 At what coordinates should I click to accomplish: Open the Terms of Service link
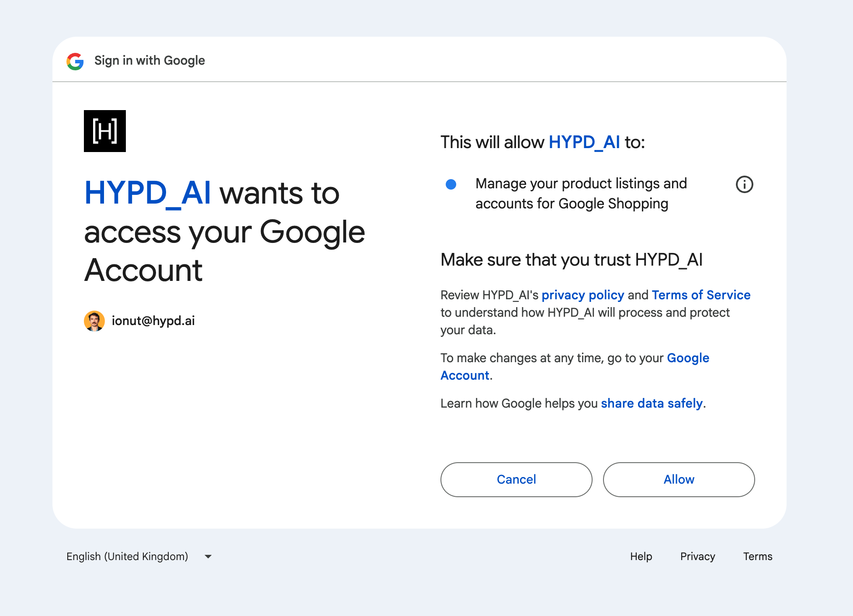pyautogui.click(x=701, y=295)
